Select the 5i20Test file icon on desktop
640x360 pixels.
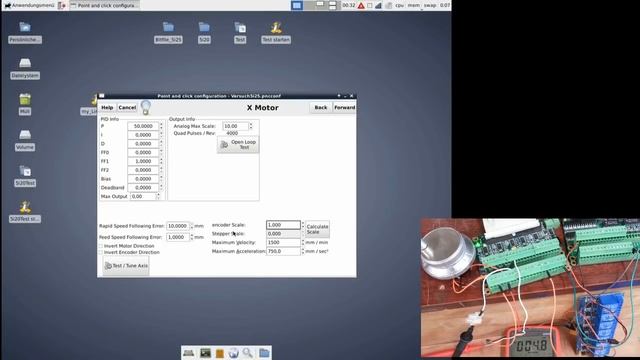pyautogui.click(x=25, y=171)
